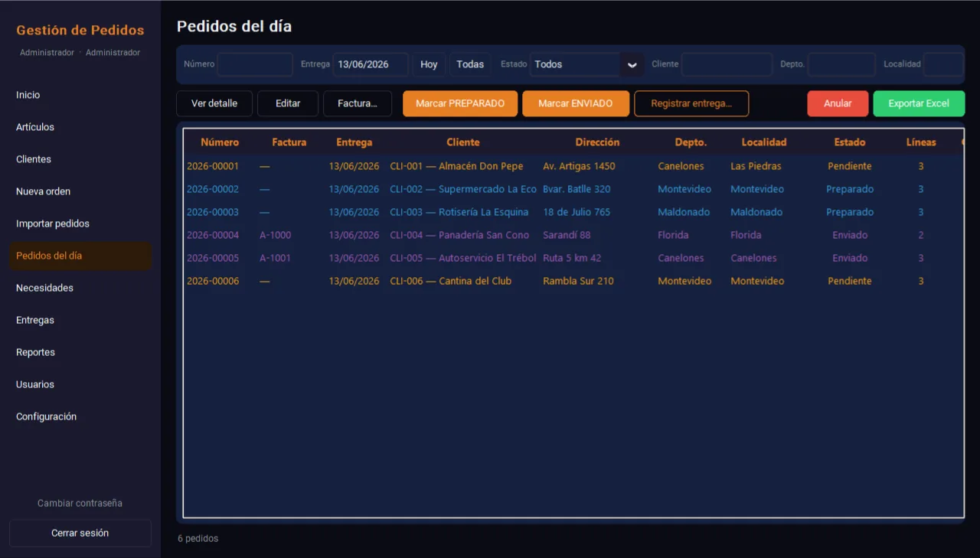The height and width of the screenshot is (558, 980).
Task: Select order row 2026-00002
Action: coord(573,189)
